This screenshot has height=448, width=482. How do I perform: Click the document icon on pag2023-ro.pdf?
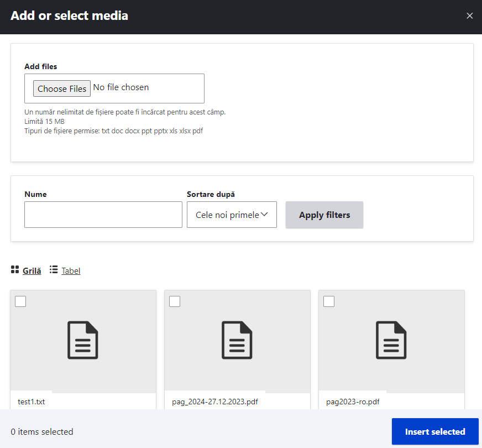[x=391, y=340]
